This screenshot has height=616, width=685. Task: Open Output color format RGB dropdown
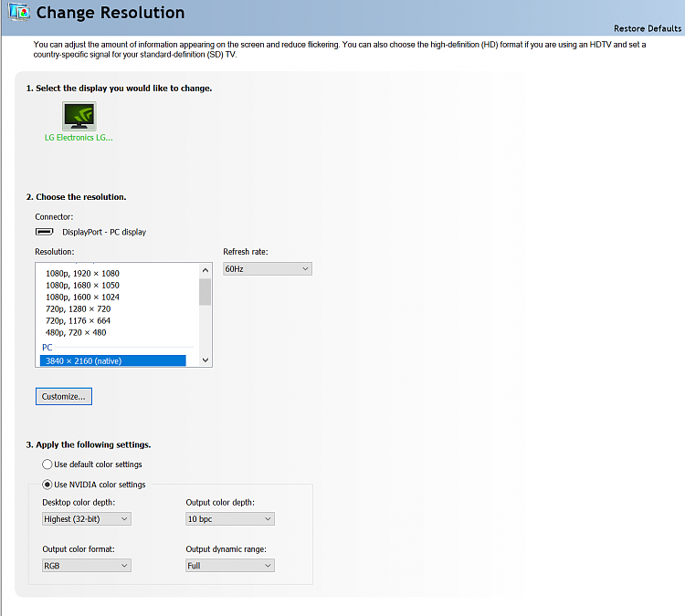87,566
